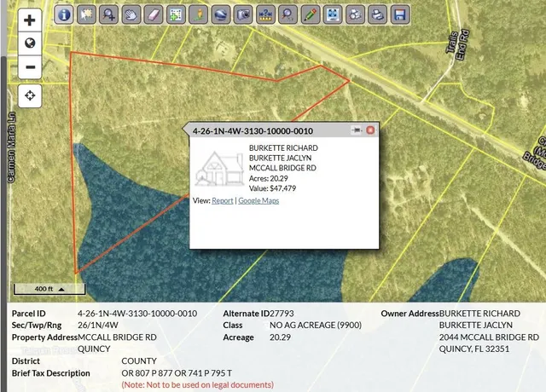The height and width of the screenshot is (392, 546).
Task: Select the Identify info tool
Action: [x=64, y=14]
